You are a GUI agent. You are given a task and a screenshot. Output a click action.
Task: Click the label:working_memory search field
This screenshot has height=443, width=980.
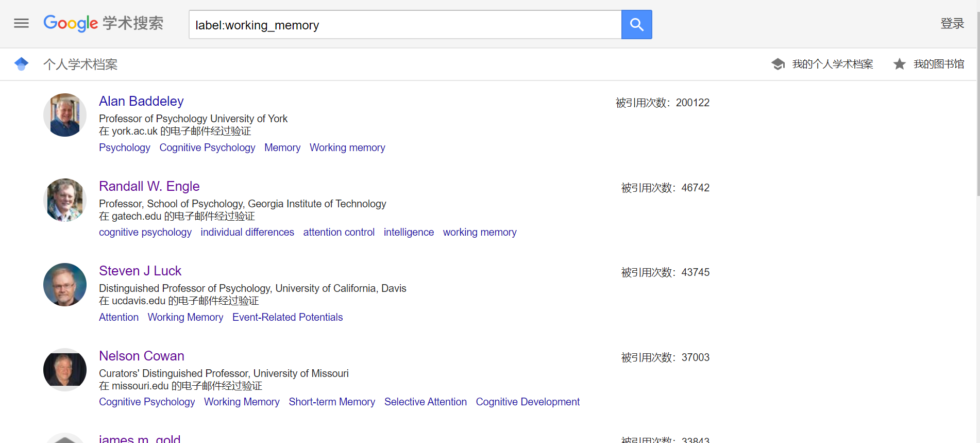coord(405,25)
